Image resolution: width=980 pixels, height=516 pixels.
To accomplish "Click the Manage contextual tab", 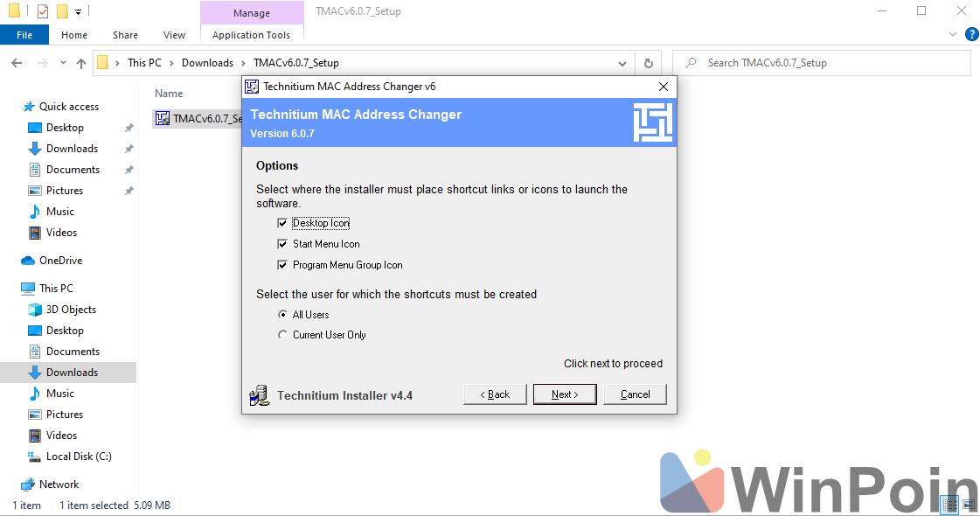I will (x=252, y=12).
